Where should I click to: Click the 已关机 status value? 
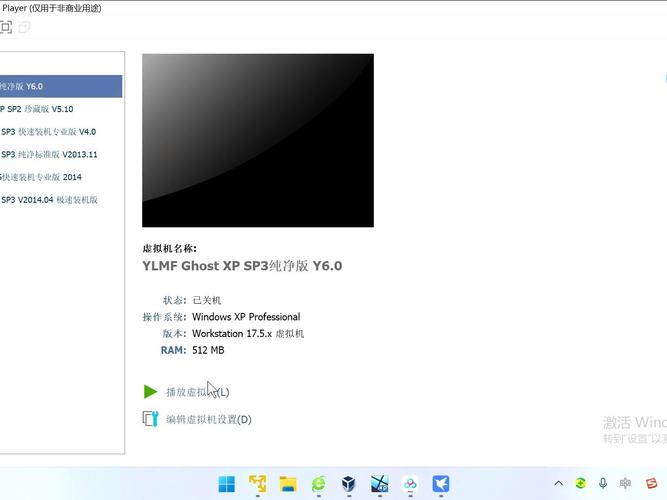point(207,300)
